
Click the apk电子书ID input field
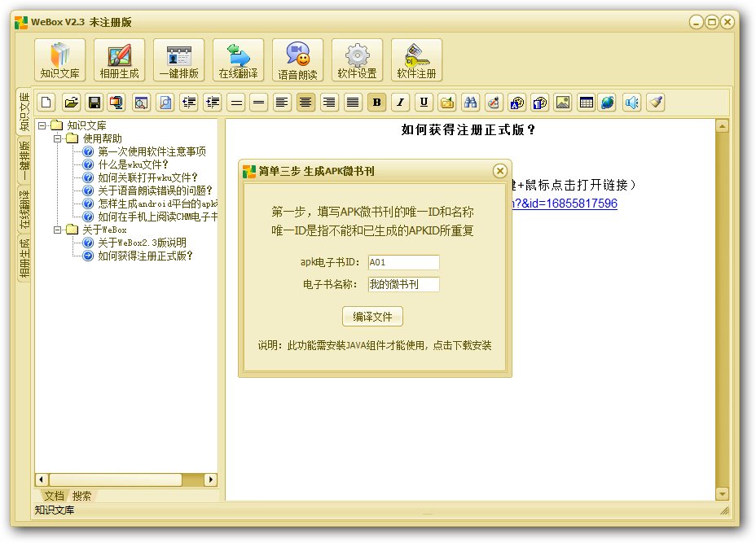pos(403,262)
